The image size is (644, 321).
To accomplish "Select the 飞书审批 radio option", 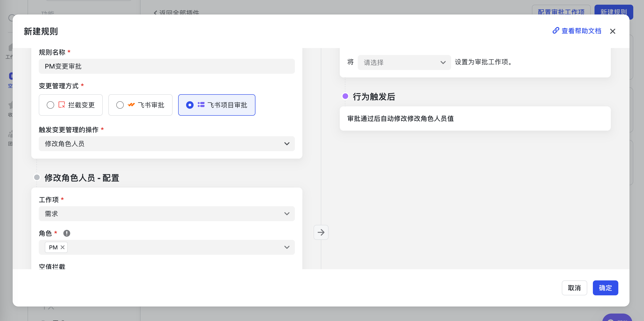I will (140, 105).
